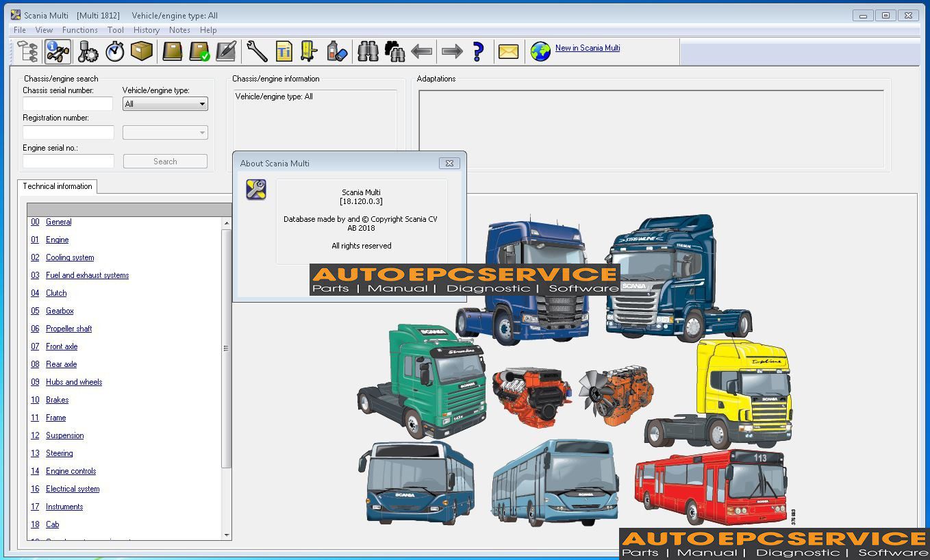Screen dimensions: 930x560
Task: Select the technical information toolbar icon
Action: tap(58, 51)
